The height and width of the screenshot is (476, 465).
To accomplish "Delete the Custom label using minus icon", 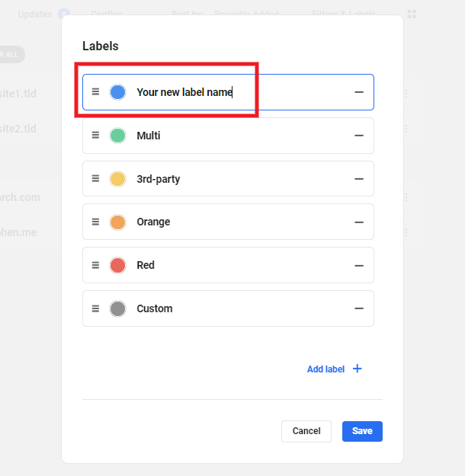I will 359,308.
